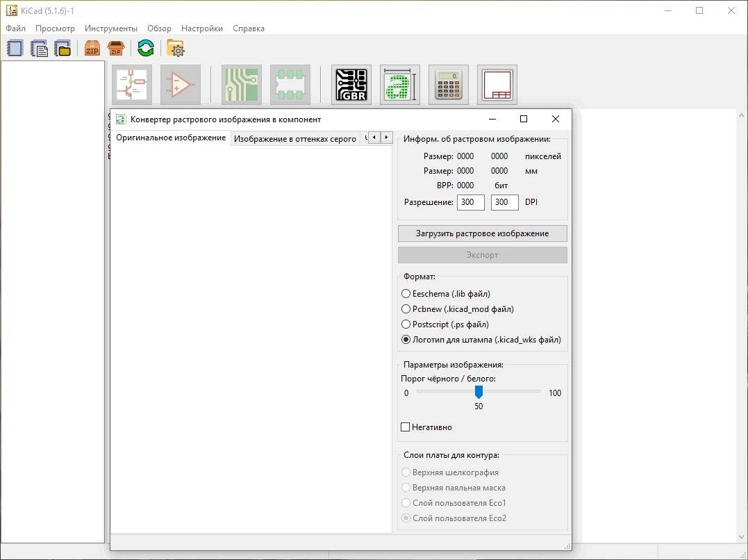
Task: Open the Инструменты menu
Action: [110, 28]
